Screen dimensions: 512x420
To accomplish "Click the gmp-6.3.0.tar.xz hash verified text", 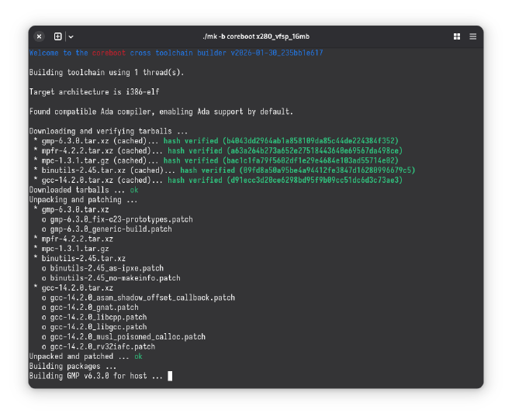I will tap(191, 141).
